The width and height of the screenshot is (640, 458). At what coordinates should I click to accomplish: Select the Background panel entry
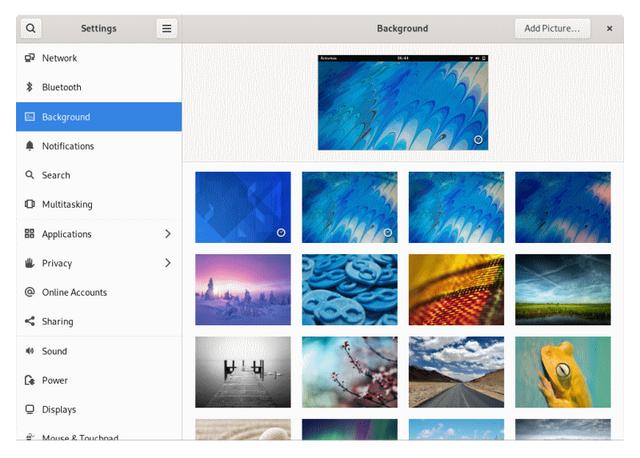pyautogui.click(x=99, y=117)
